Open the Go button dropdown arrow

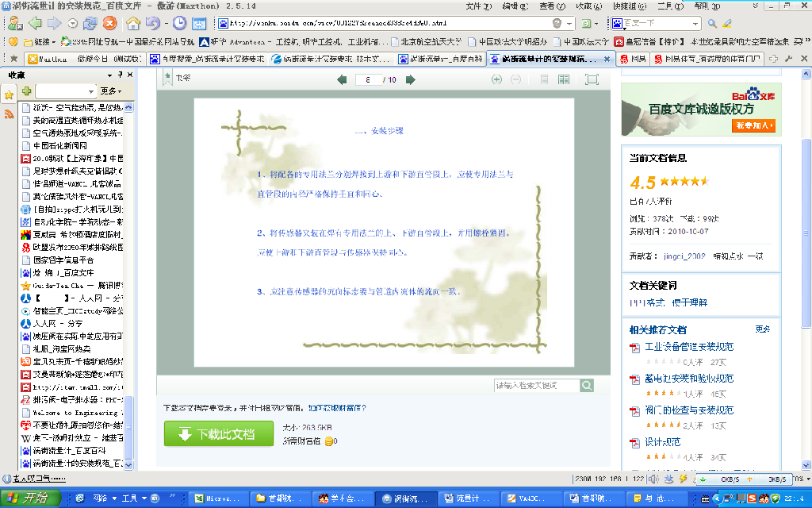point(596,23)
